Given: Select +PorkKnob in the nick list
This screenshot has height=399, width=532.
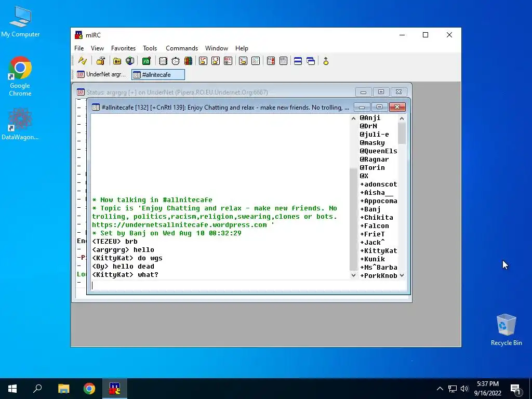Looking at the screenshot, I should (378, 275).
